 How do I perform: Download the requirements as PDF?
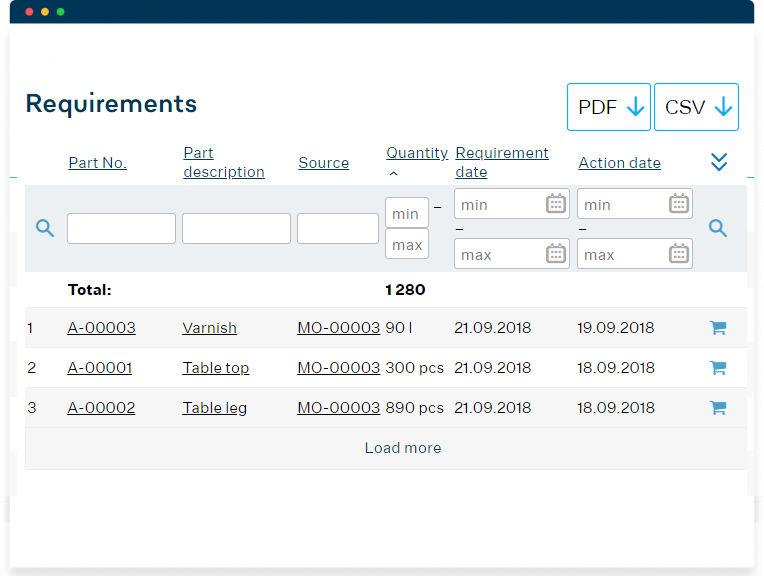click(x=609, y=107)
